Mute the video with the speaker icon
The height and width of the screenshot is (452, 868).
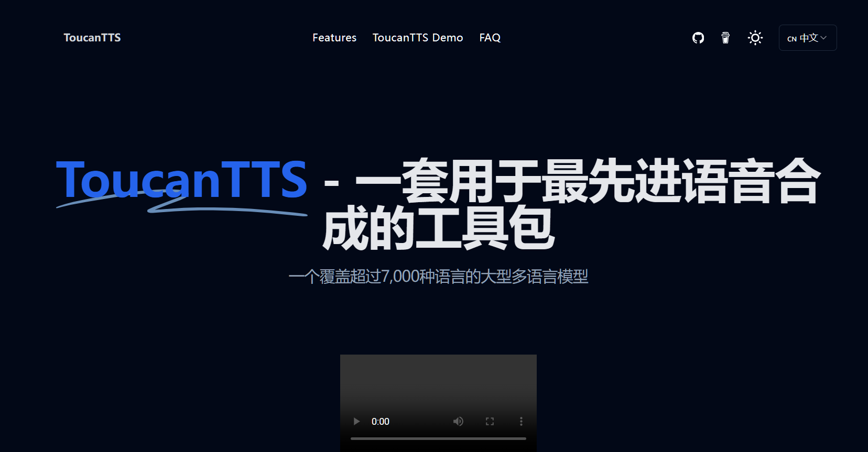point(458,422)
